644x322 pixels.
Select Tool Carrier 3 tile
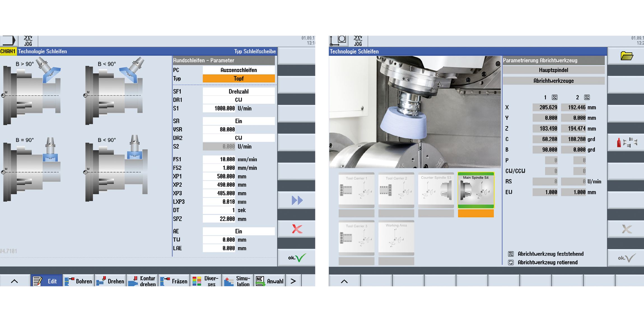tap(356, 238)
